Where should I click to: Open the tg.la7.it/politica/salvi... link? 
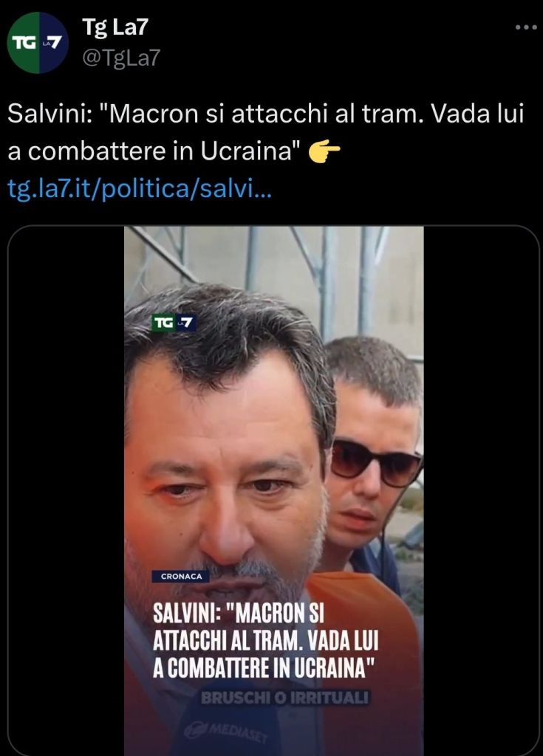(x=140, y=189)
